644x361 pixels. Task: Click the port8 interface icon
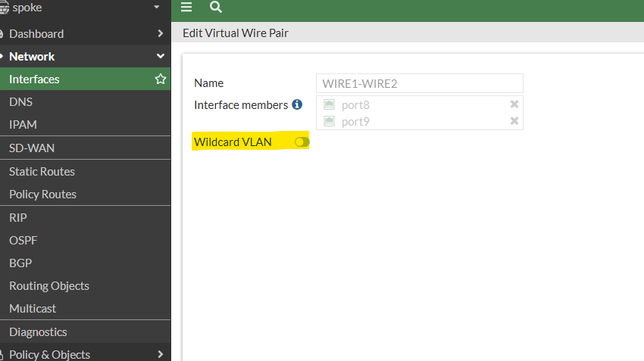pyautogui.click(x=329, y=104)
